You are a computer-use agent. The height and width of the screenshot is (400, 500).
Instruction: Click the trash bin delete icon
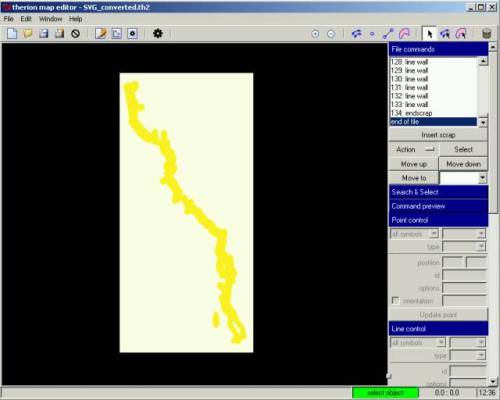point(486,34)
